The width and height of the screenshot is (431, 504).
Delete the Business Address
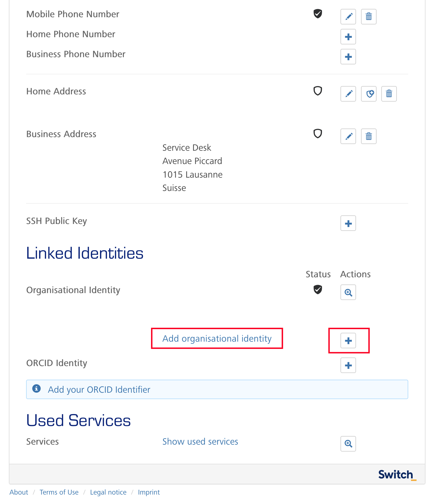(x=369, y=136)
